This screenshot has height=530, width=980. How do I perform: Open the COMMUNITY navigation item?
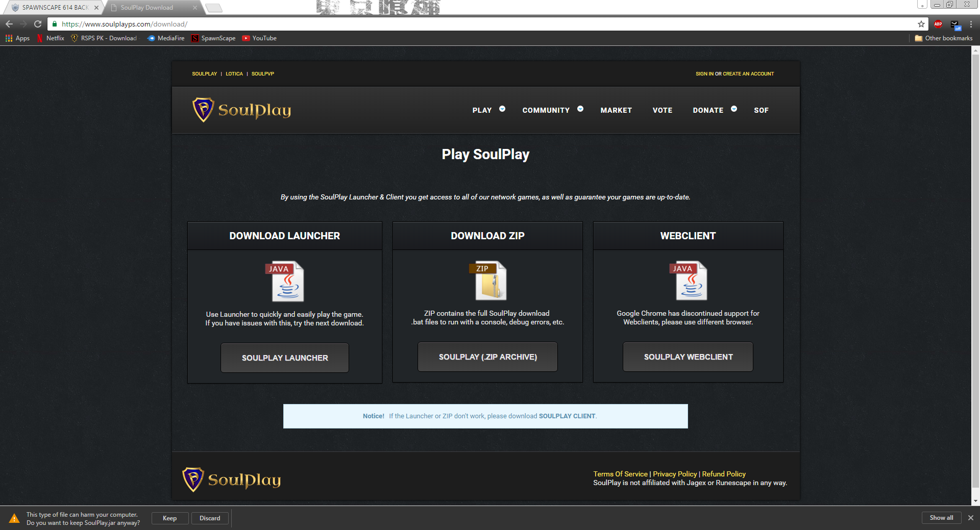pyautogui.click(x=546, y=110)
